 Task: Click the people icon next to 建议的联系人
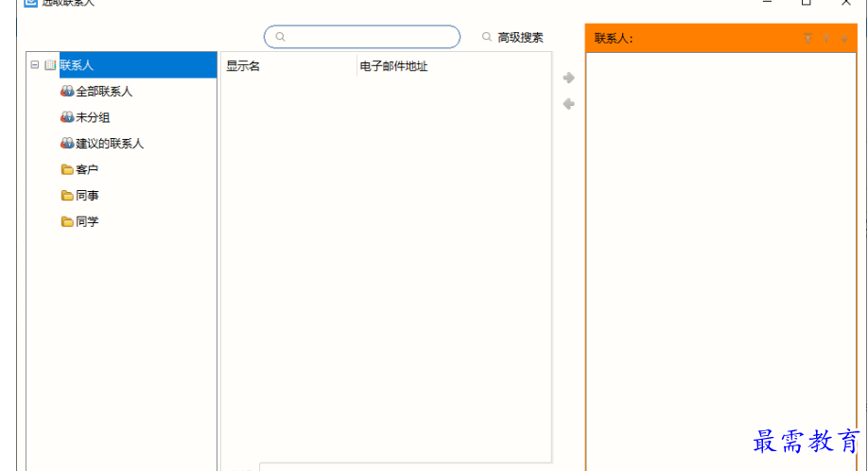(67, 143)
